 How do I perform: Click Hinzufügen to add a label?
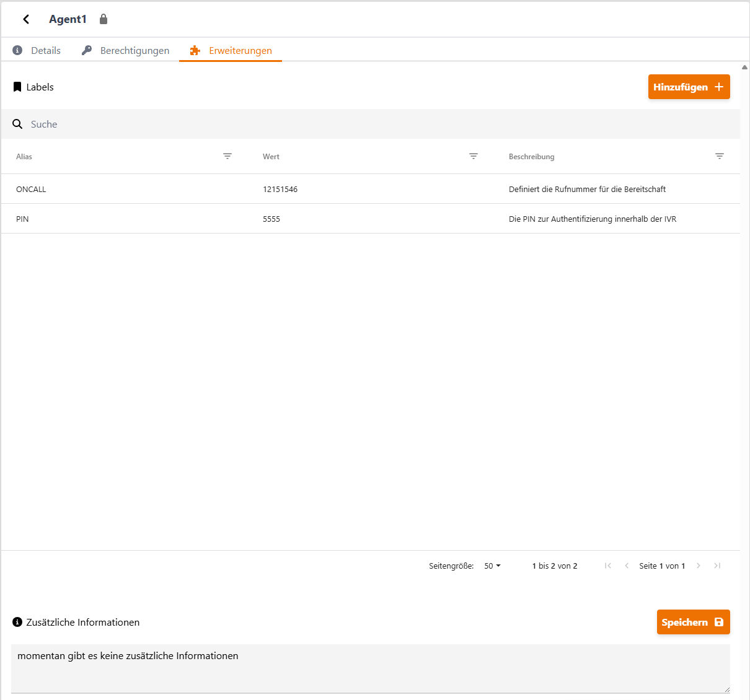point(689,87)
